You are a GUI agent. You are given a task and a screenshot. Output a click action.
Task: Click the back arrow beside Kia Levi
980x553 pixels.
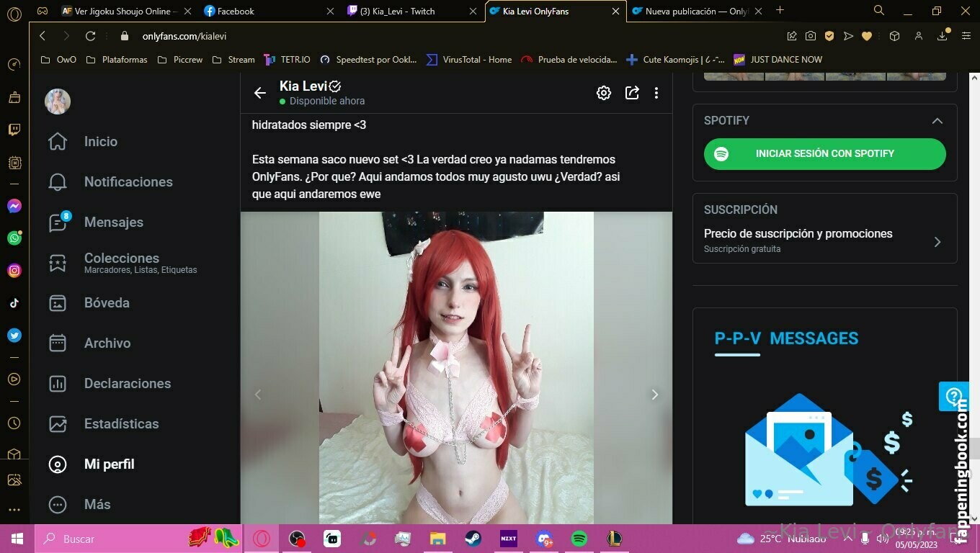click(x=260, y=93)
